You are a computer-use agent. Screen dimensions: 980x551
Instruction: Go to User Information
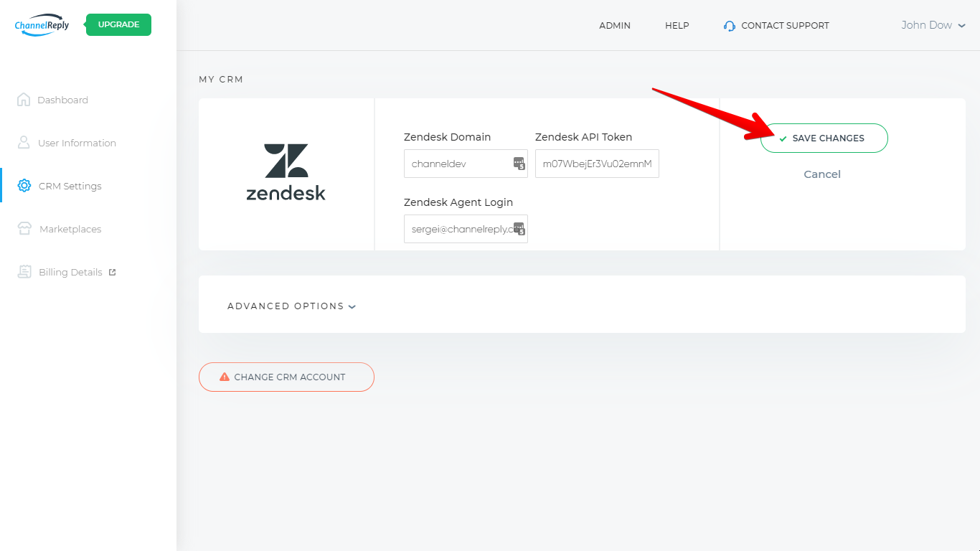pyautogui.click(x=77, y=143)
